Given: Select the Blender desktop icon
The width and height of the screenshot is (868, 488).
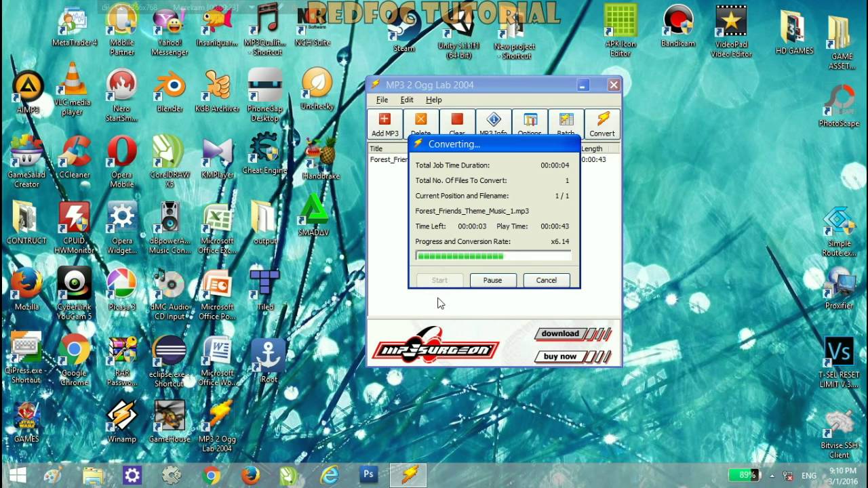Looking at the screenshot, I should point(170,91).
